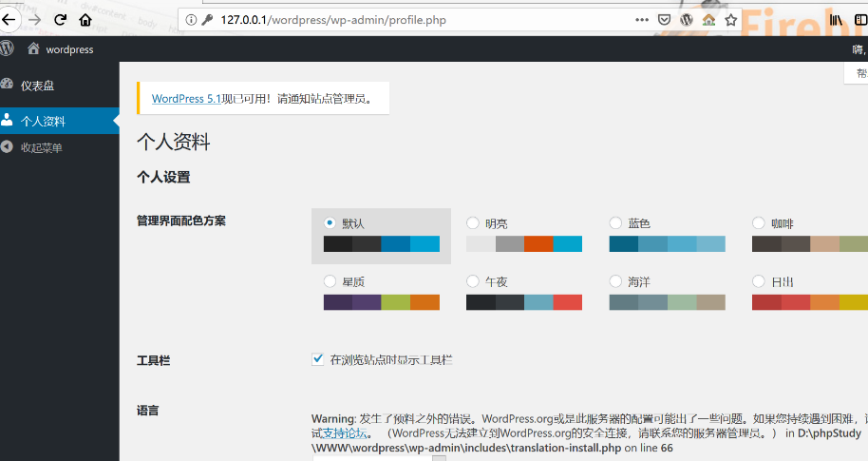Open the 支持论坛 support forum link
Screen dimensions: 868x461
345,433
